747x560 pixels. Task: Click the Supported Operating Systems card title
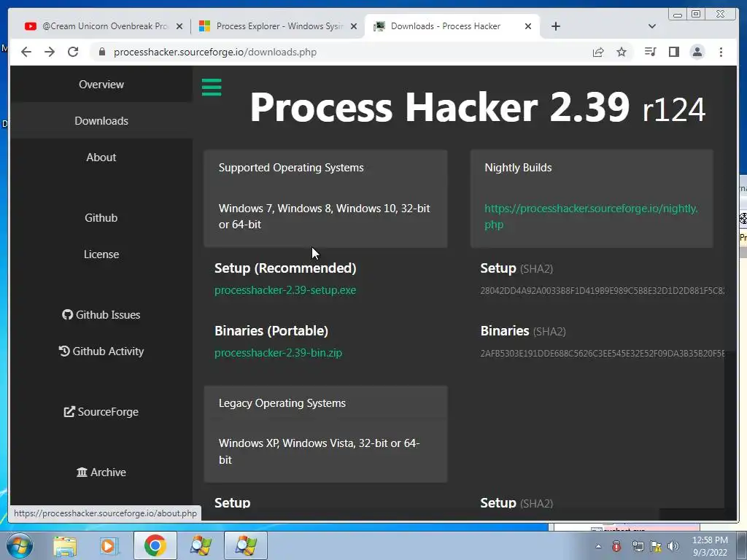click(x=291, y=168)
